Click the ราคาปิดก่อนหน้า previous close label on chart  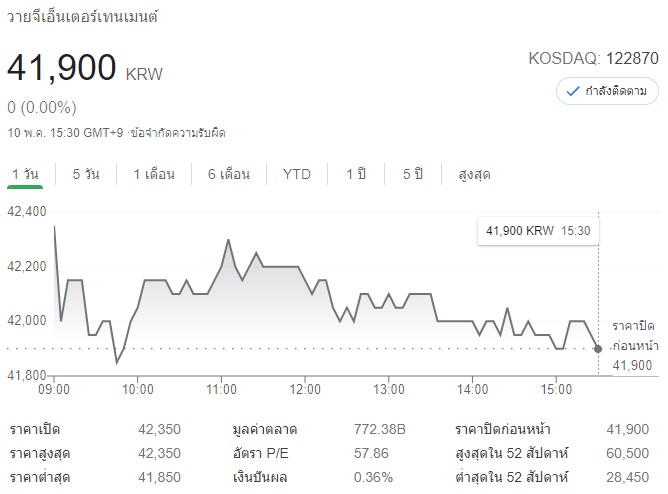pyautogui.click(x=631, y=335)
